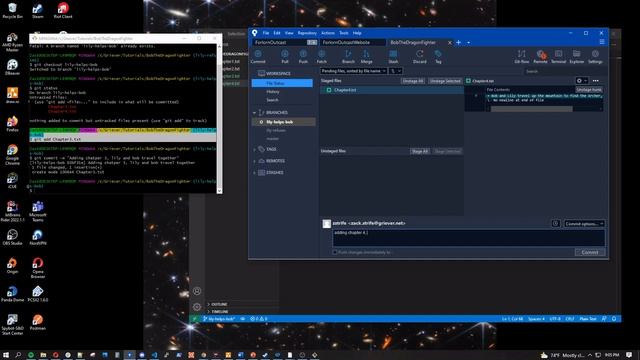The image size is (640, 360).
Task: Open the VS Code manage gear icon
Action: click(x=197, y=307)
